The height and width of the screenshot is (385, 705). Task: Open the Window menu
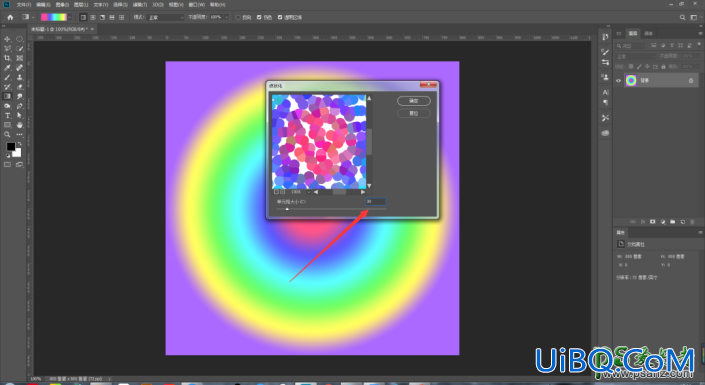196,4
